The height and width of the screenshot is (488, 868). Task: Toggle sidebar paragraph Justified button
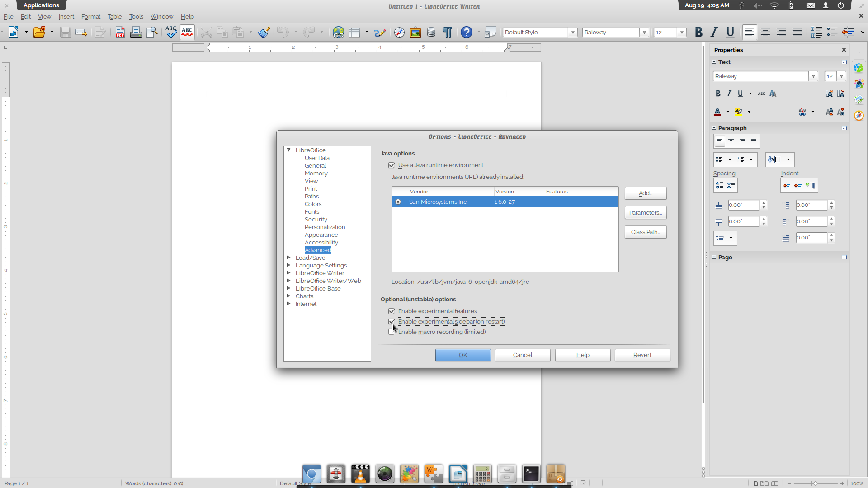754,141
